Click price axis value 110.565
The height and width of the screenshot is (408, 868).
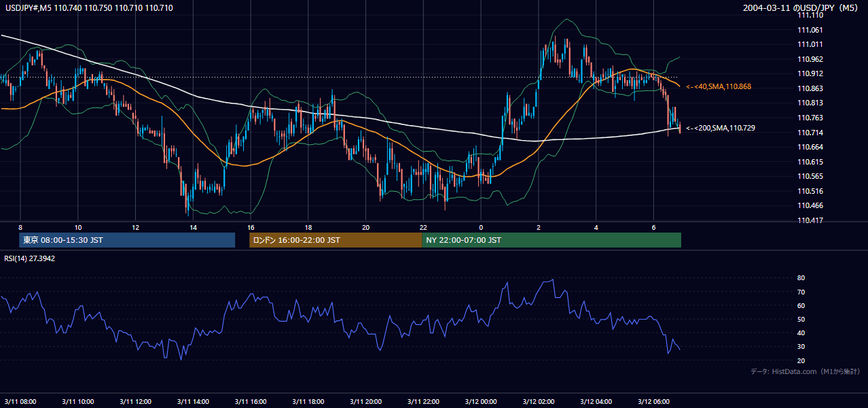point(810,176)
